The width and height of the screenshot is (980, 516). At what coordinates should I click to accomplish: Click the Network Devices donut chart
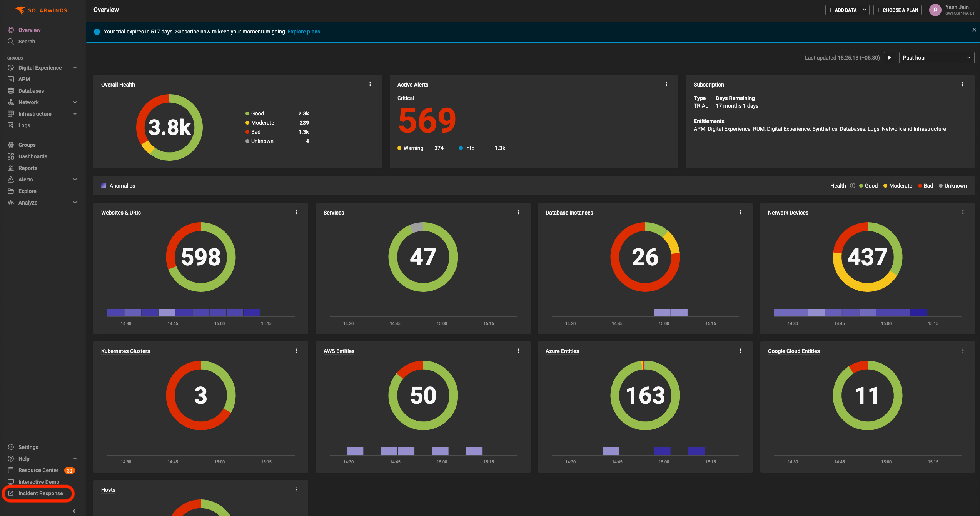(867, 257)
